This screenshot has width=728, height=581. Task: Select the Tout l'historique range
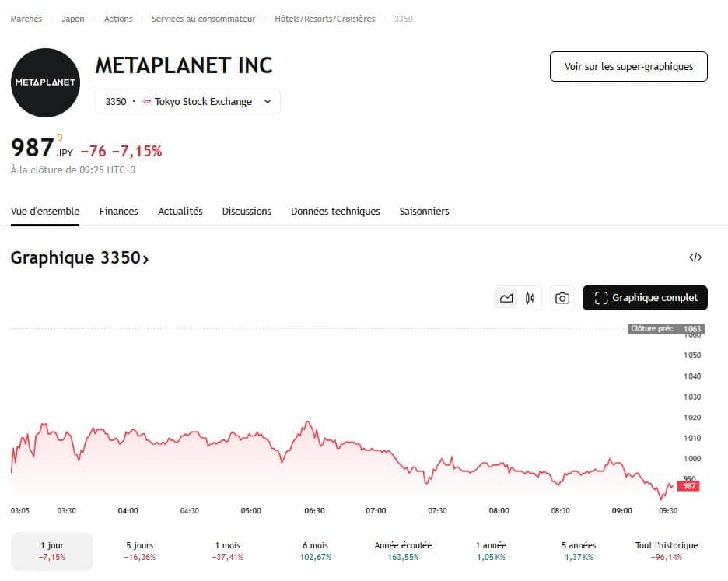coord(666,551)
